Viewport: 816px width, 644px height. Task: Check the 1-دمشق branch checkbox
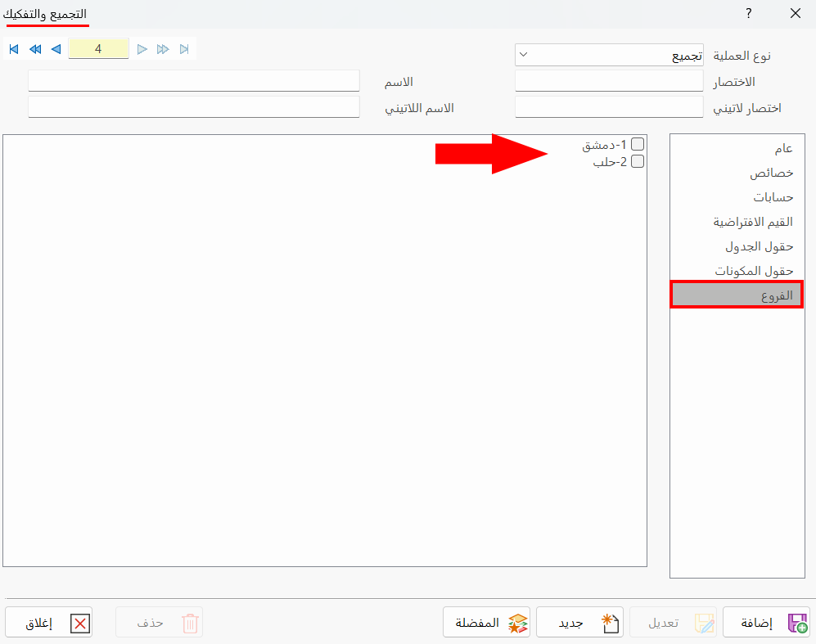638,144
